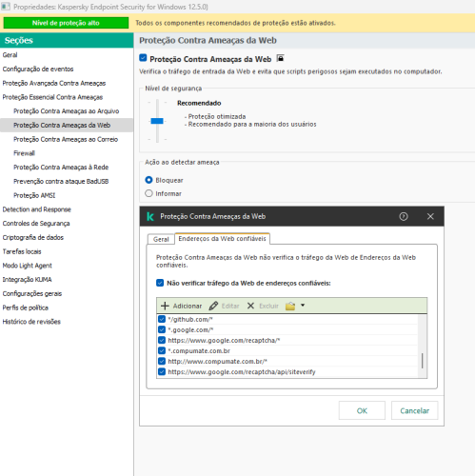
Task: Click the top of the security level slider track
Action: [x=157, y=102]
